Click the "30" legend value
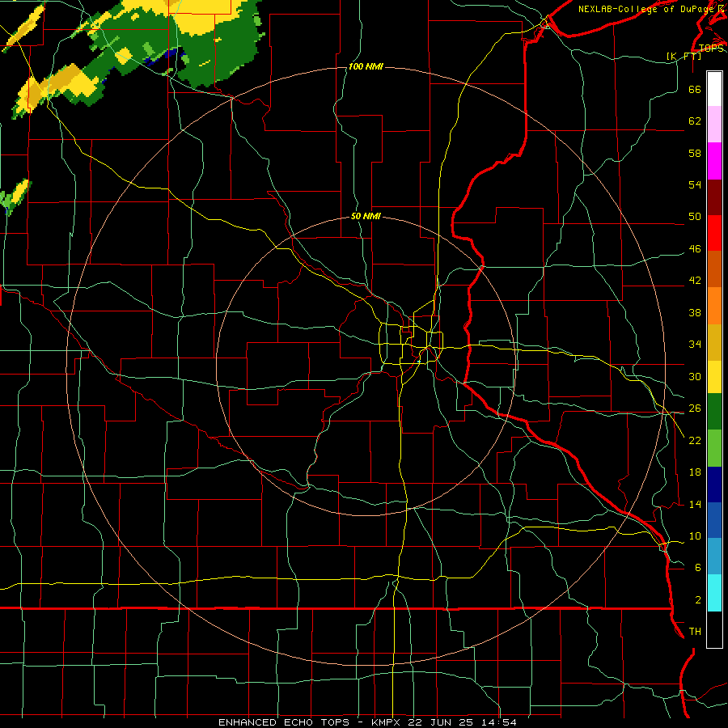 (695, 376)
